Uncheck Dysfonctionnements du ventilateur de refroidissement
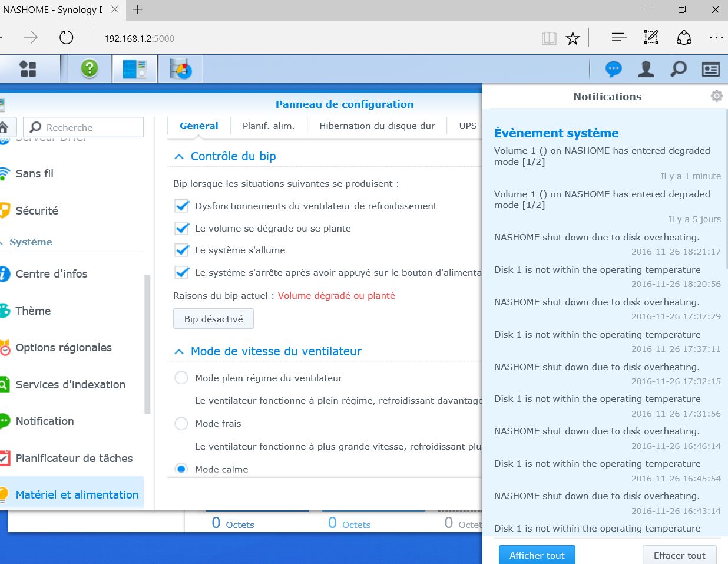 coord(182,206)
